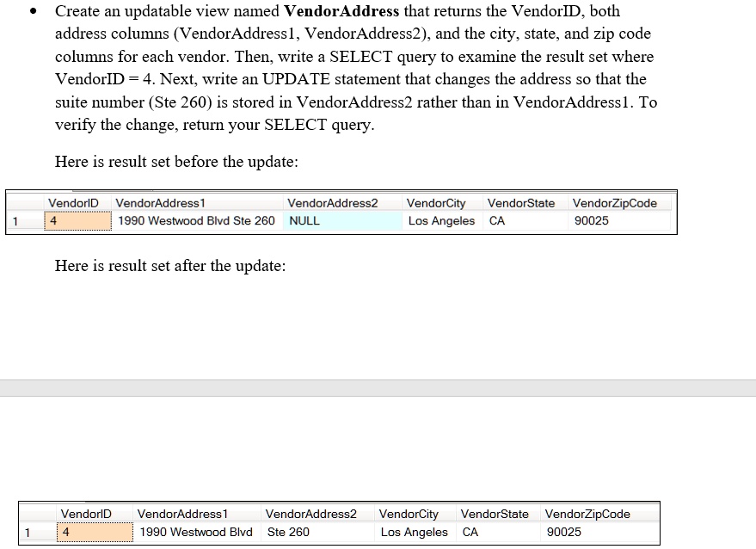Click the 1990 Westwood Blvd cell in bottom grid
The height and width of the screenshot is (549, 756).
pos(196,532)
